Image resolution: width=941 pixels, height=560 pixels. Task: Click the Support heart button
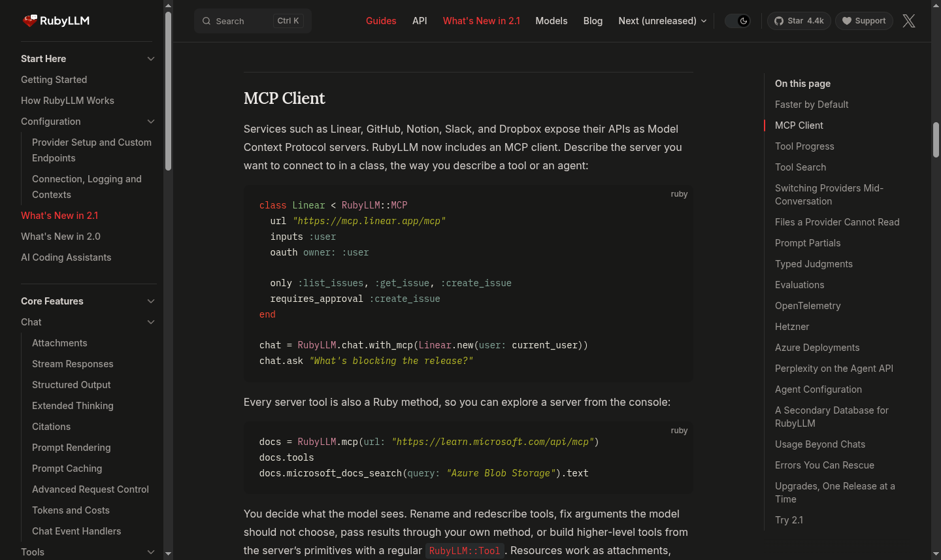point(864,21)
